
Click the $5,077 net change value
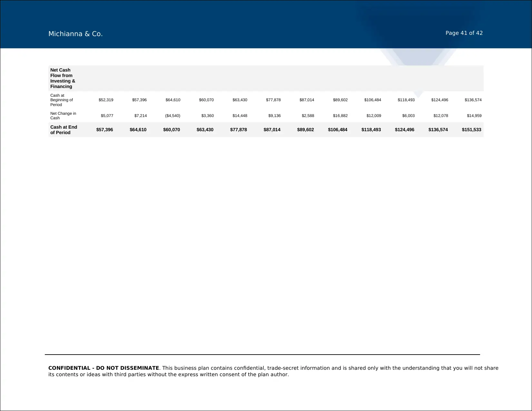[107, 116]
